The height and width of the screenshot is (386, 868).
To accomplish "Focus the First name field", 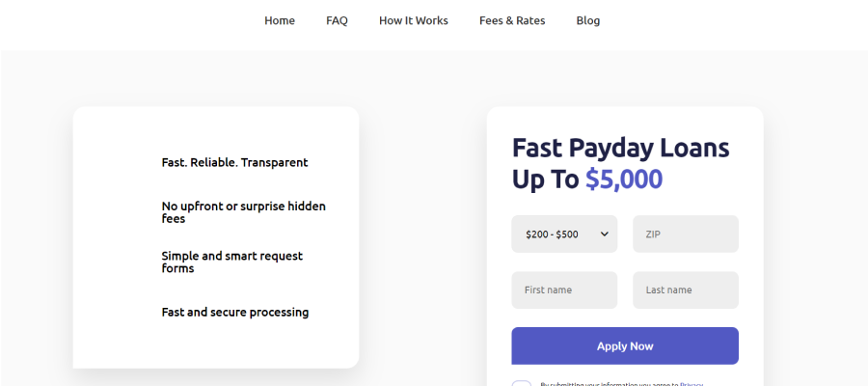I will click(x=564, y=289).
